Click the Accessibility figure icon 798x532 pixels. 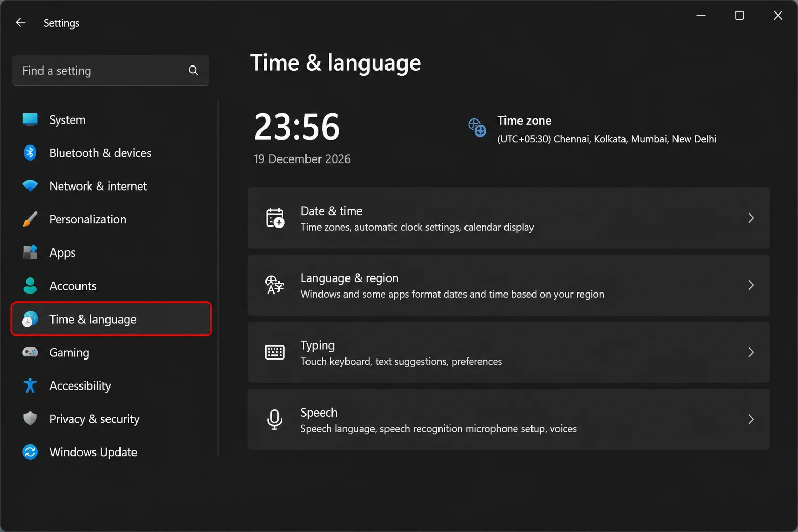point(30,385)
